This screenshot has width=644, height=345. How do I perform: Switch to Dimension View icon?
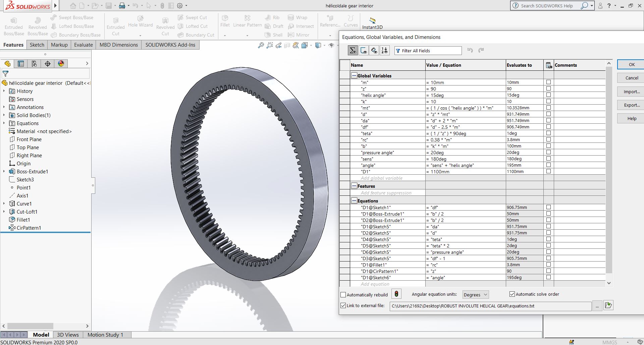pos(374,51)
